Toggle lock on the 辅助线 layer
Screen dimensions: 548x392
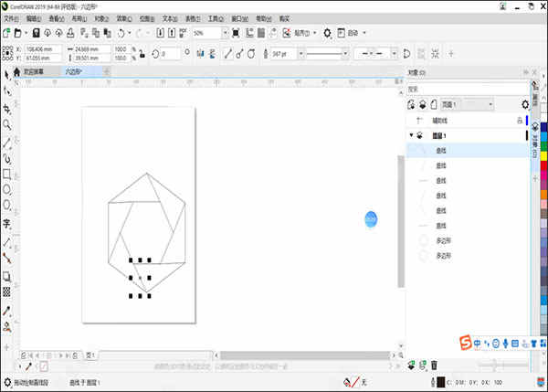click(x=519, y=120)
